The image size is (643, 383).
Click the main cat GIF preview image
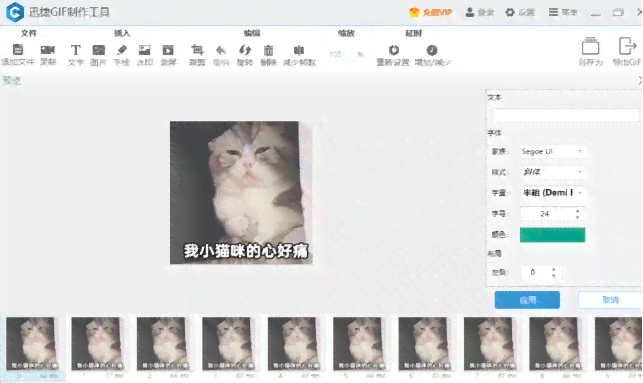[x=241, y=192]
